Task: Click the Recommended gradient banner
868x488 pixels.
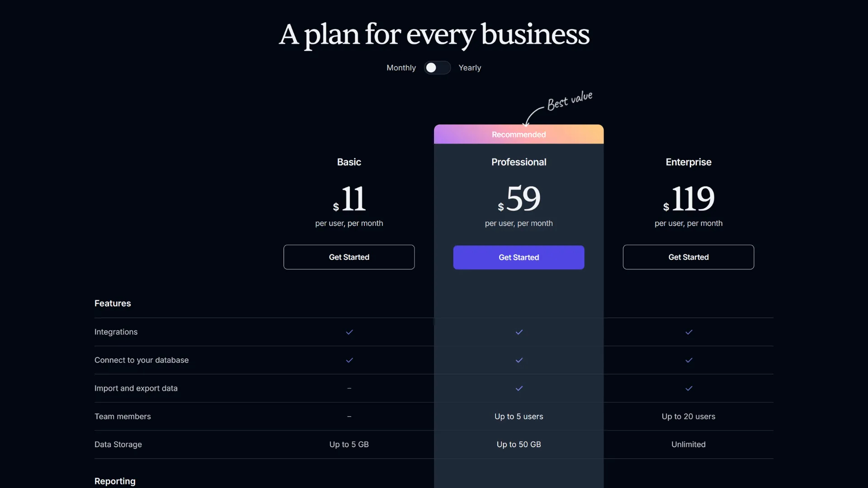Action: 519,134
